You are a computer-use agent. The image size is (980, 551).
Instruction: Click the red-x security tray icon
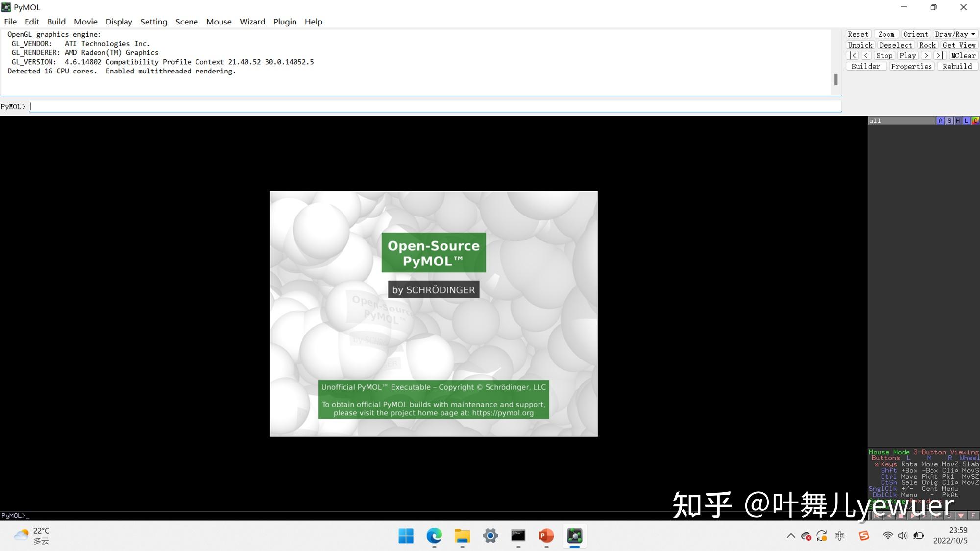(806, 536)
